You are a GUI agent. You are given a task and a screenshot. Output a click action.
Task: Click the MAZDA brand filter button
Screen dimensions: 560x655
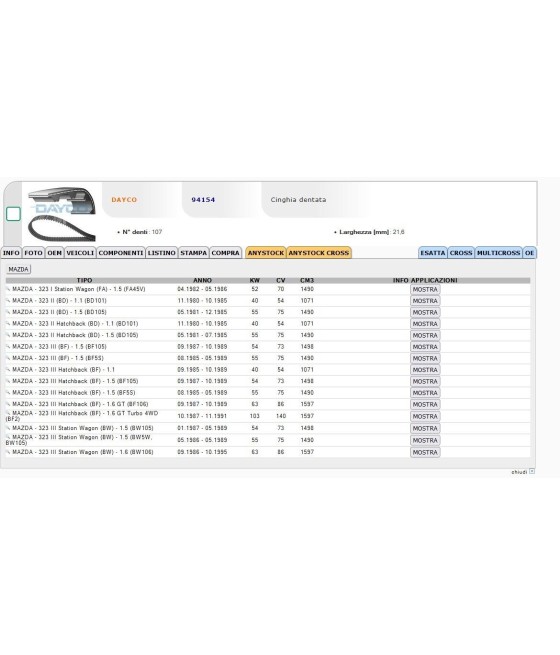point(18,269)
